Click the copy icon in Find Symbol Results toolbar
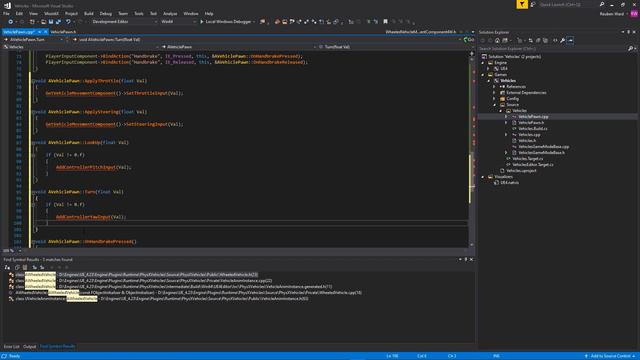The width and height of the screenshot is (640, 360). coord(17,267)
